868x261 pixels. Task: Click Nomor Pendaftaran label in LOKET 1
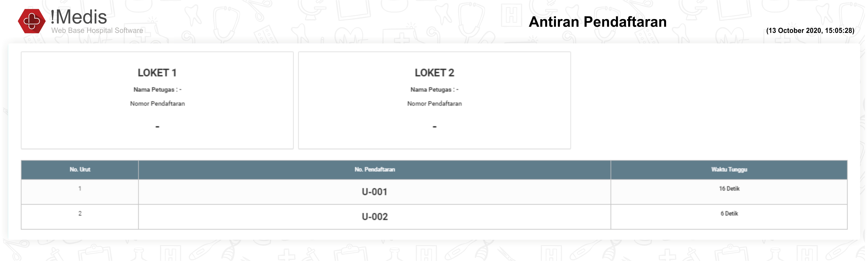pyautogui.click(x=157, y=104)
